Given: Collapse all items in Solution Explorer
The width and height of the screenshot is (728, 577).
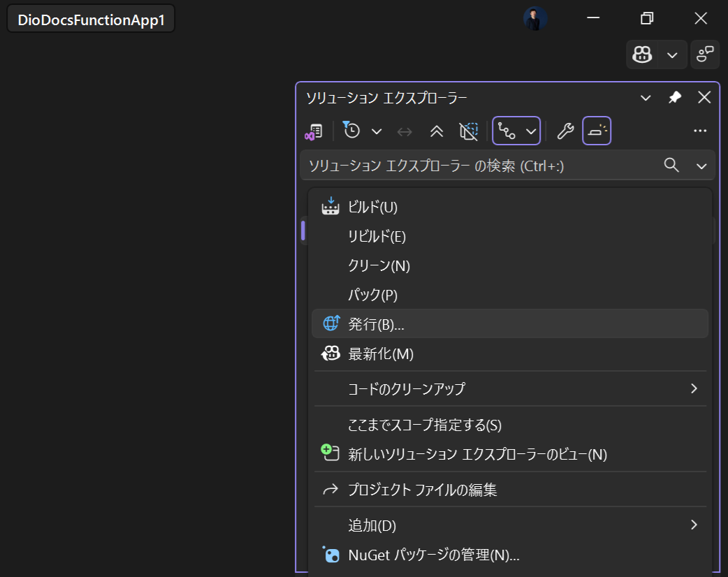Looking at the screenshot, I should click(437, 131).
